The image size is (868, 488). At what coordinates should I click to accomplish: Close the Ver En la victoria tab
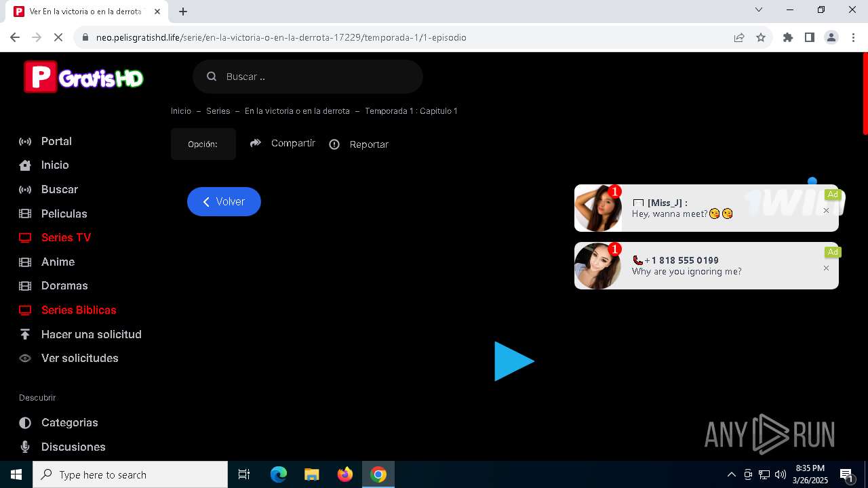[x=157, y=12]
